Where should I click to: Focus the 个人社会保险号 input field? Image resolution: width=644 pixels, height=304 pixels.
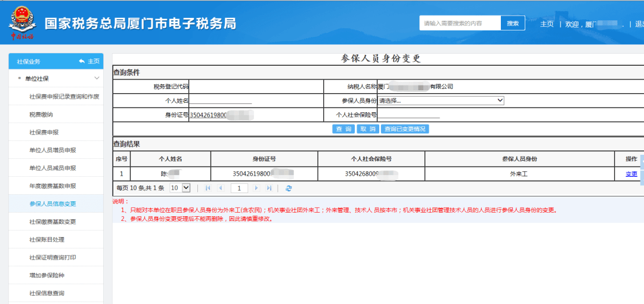point(408,115)
